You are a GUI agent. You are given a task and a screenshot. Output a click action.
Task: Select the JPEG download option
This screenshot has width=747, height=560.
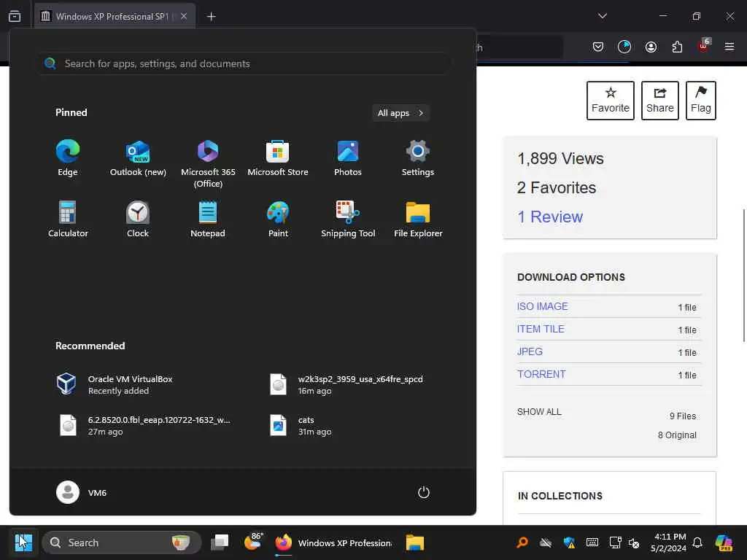(530, 351)
